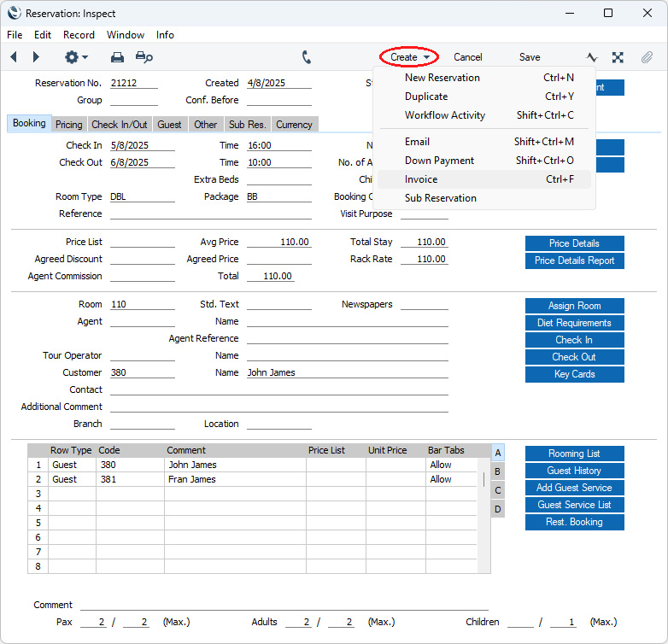Click the expand fullscreen arrows icon
Viewport: 668px width, 644px height.
pyautogui.click(x=618, y=57)
